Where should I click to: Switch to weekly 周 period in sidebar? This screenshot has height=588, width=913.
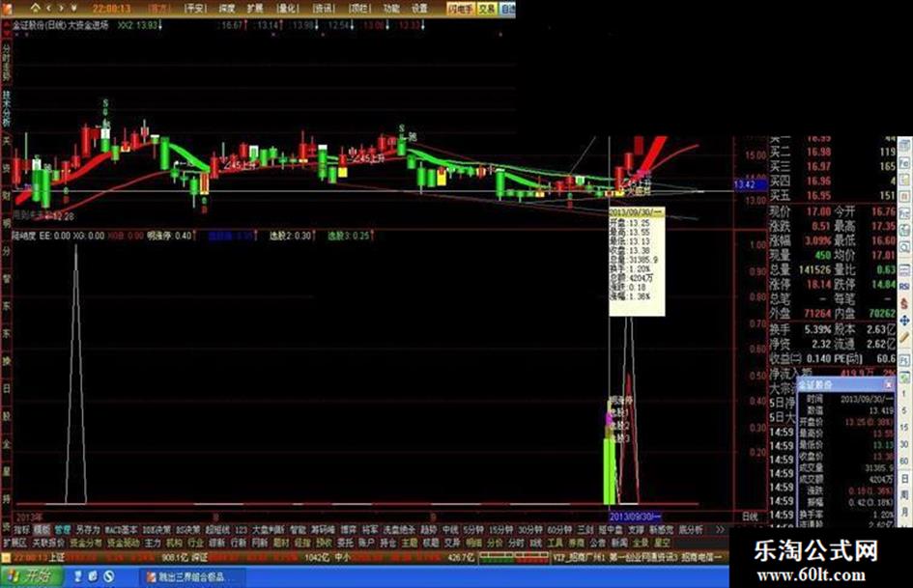[904, 495]
